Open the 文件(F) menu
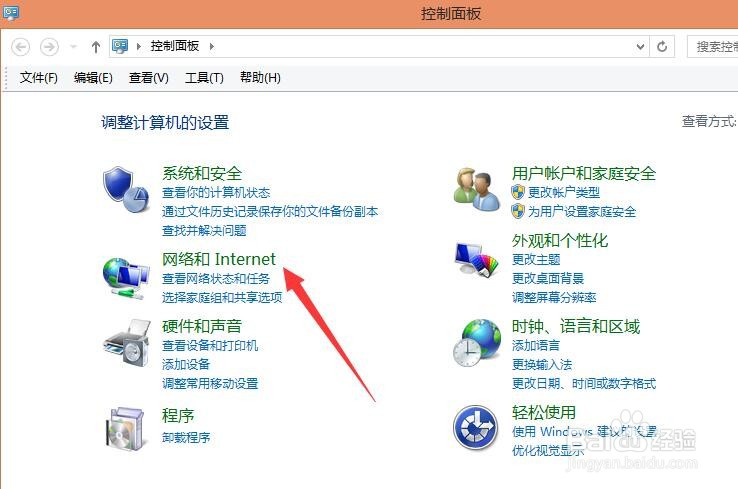Screen dimensions: 738x489 [x=39, y=77]
